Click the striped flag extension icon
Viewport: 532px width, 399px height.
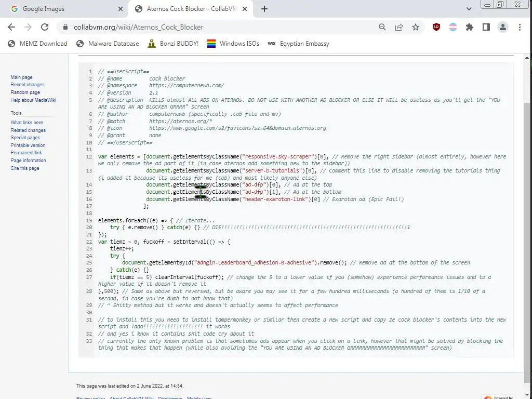tap(453, 27)
